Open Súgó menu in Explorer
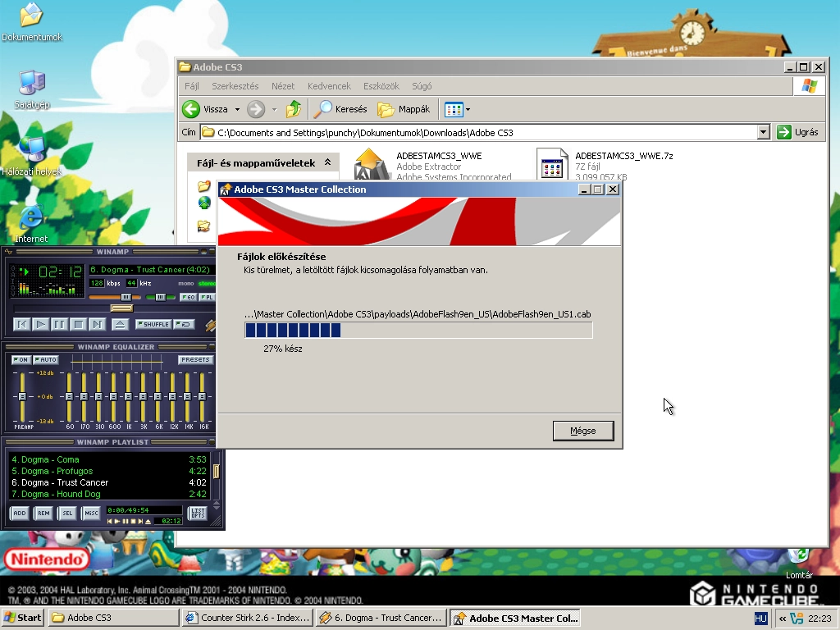The height and width of the screenshot is (630, 840). (422, 86)
